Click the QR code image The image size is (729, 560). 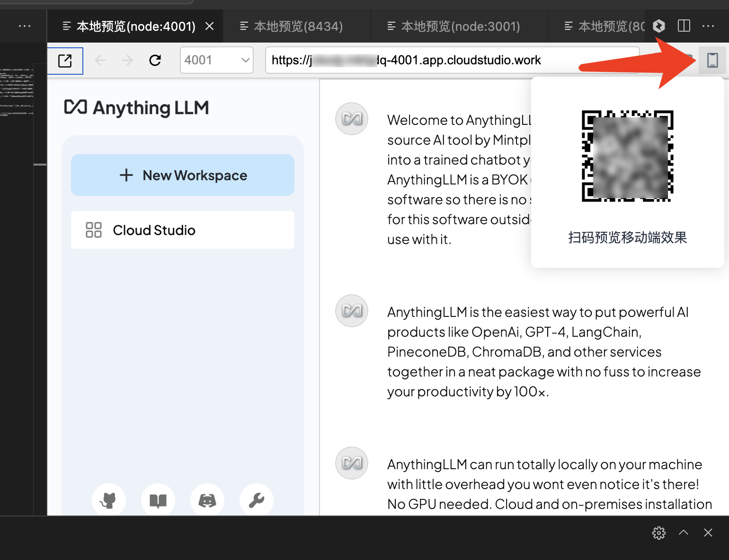(628, 156)
